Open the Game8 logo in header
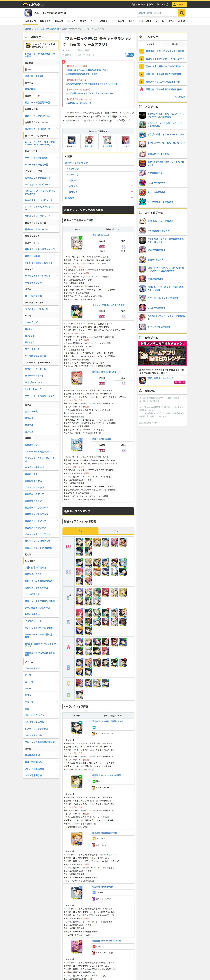This screenshot has height=980, width=210. [x=33, y=4]
